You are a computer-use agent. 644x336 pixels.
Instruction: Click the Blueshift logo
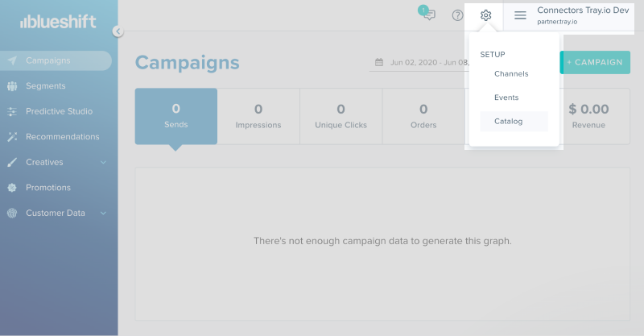pyautogui.click(x=59, y=23)
